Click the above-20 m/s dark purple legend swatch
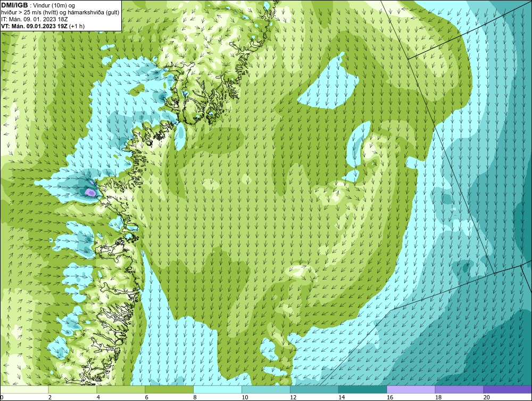 508,389
